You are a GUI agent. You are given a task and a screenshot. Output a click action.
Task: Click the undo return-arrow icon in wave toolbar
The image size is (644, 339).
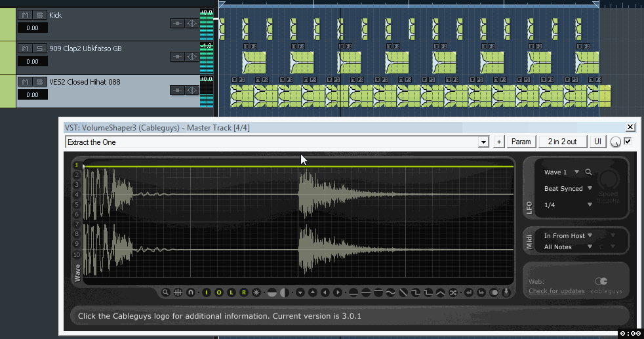[x=469, y=292]
